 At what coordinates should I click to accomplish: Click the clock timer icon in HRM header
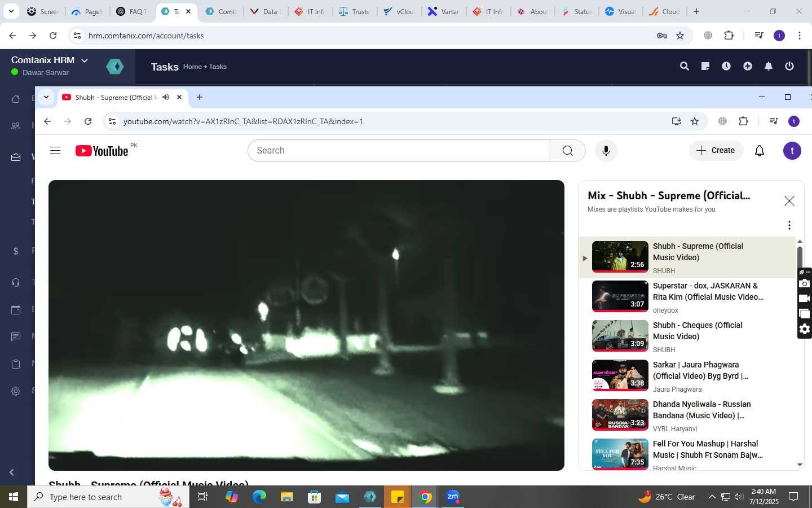pos(726,66)
